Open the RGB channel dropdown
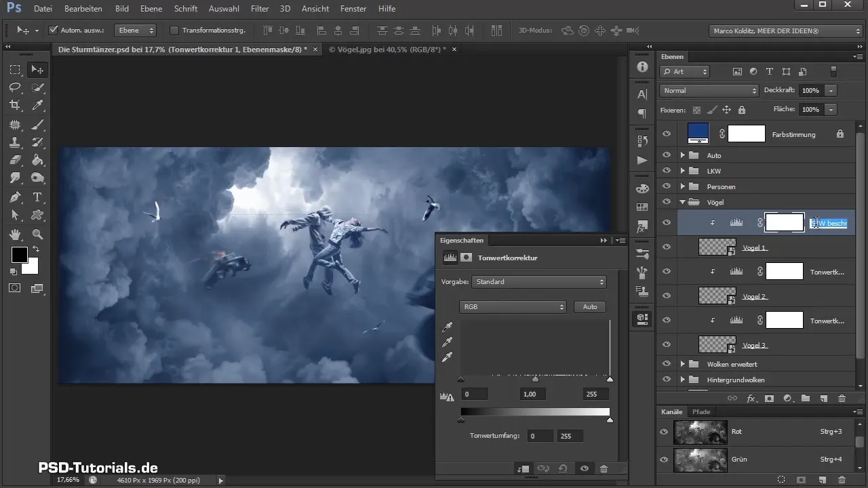The width and height of the screenshot is (868, 488). pyautogui.click(x=513, y=307)
